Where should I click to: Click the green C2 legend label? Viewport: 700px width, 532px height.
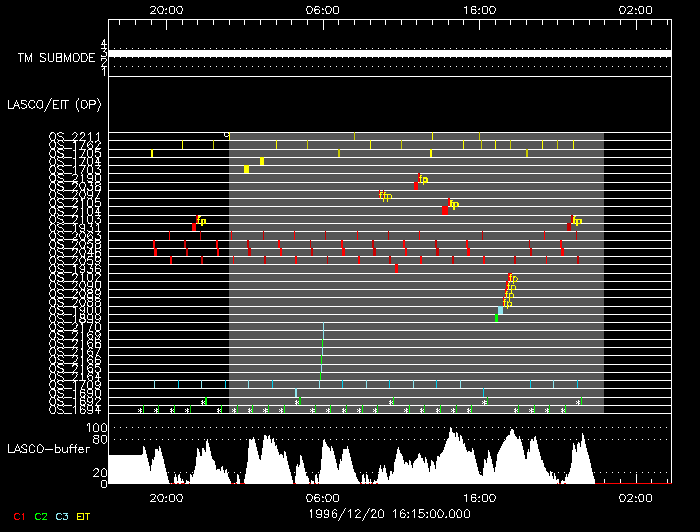[x=41, y=516]
